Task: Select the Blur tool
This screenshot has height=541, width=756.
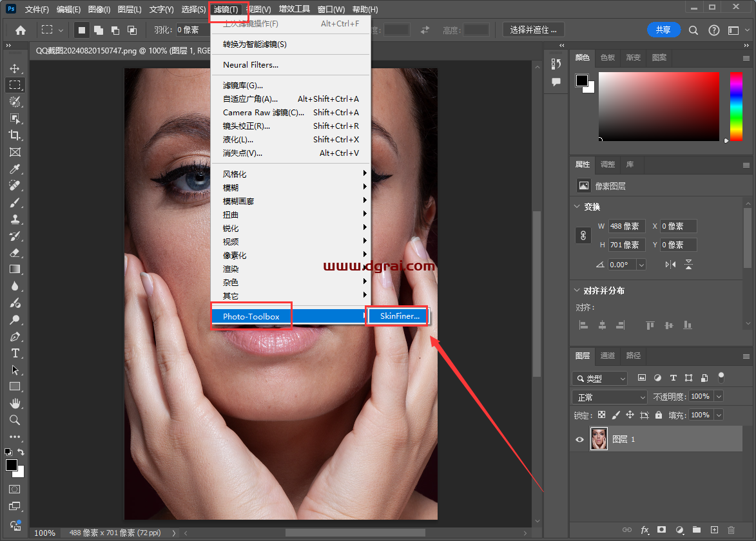Action: pos(15,286)
